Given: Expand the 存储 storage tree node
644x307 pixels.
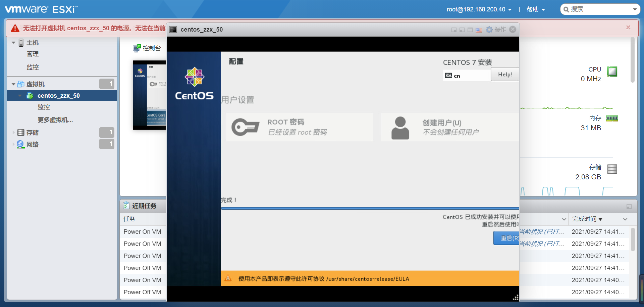Looking at the screenshot, I should [13, 132].
